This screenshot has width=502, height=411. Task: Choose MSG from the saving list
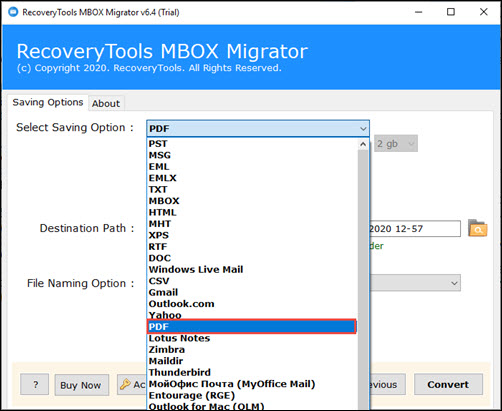[252, 155]
